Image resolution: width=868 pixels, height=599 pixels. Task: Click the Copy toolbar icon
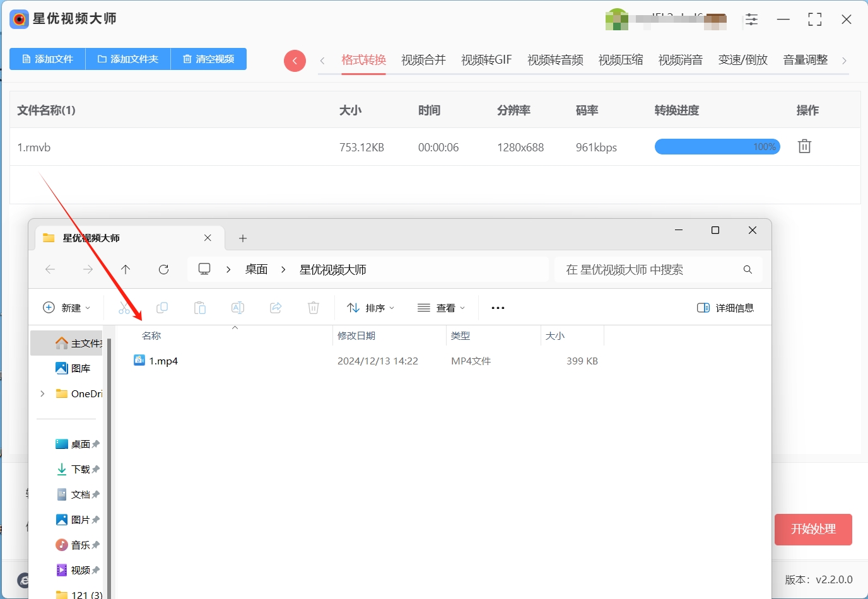point(162,308)
